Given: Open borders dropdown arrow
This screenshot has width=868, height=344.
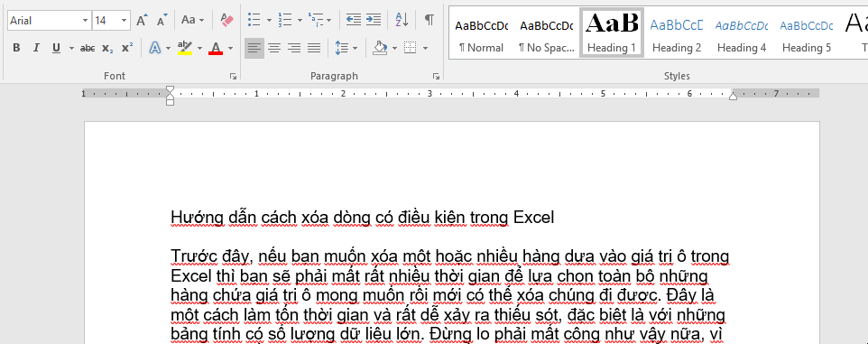Looking at the screenshot, I should (425, 48).
